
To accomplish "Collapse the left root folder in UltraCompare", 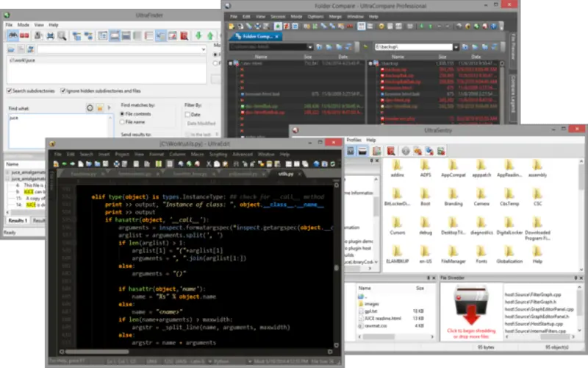I will pos(231,63).
